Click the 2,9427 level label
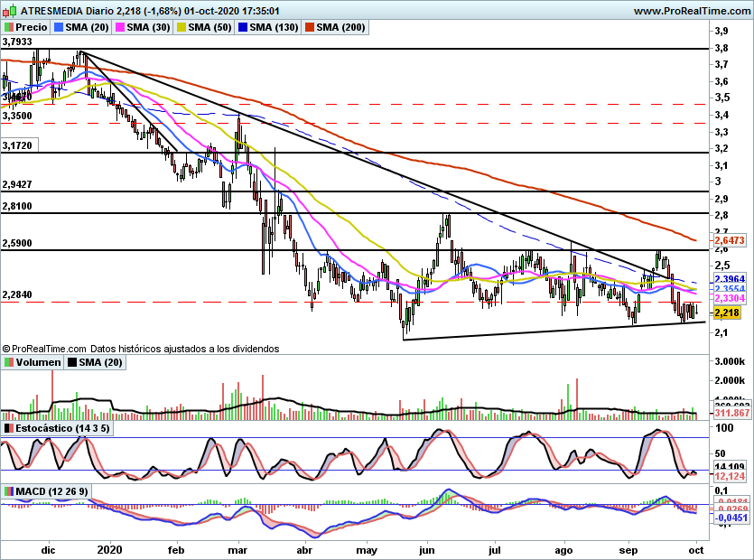The image size is (754, 560). 17,184
